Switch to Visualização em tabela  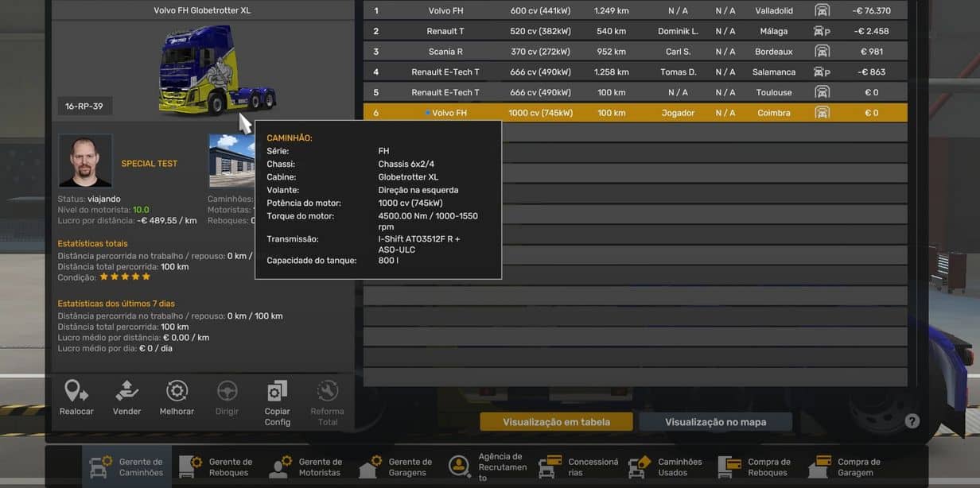pyautogui.click(x=556, y=422)
